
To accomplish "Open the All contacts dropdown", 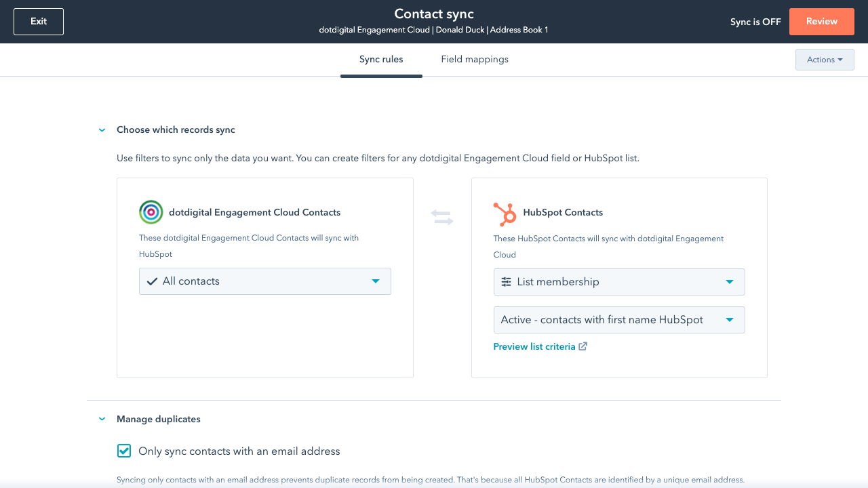I will point(265,281).
